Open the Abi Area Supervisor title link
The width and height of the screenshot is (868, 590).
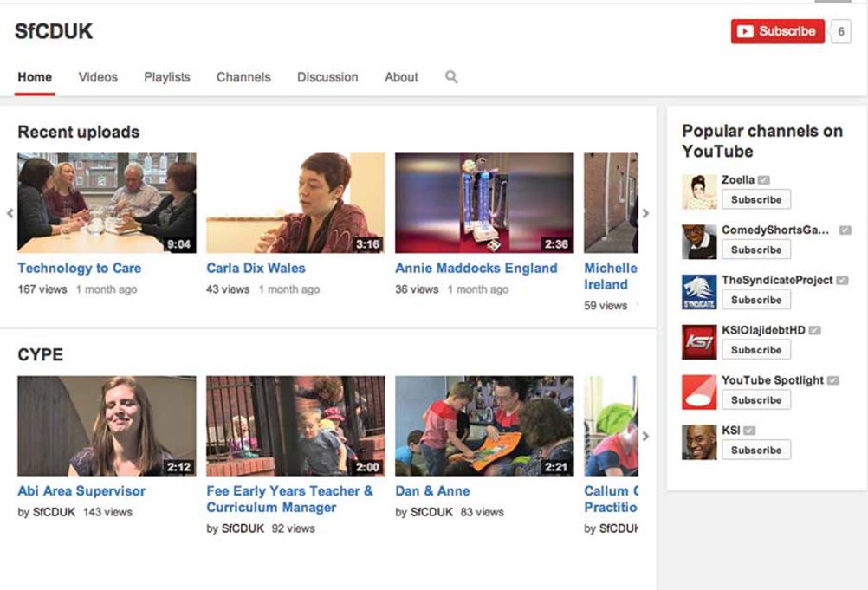click(81, 491)
